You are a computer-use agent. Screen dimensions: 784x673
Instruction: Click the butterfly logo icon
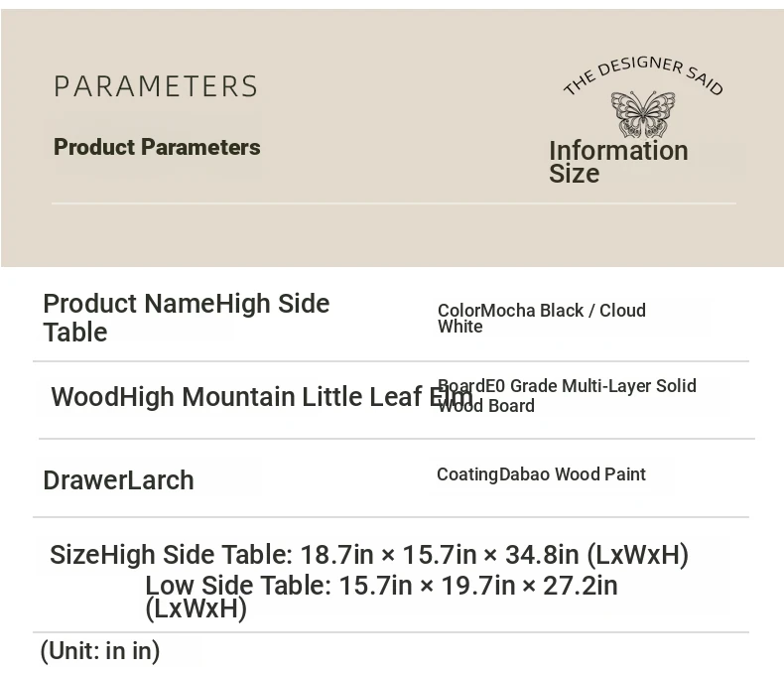643,114
